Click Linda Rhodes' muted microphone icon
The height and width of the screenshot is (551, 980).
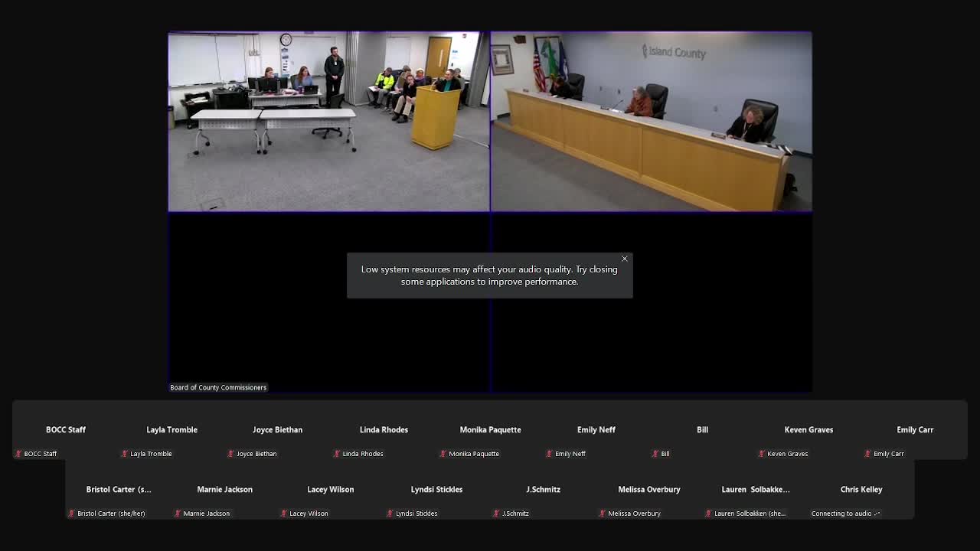(x=337, y=454)
